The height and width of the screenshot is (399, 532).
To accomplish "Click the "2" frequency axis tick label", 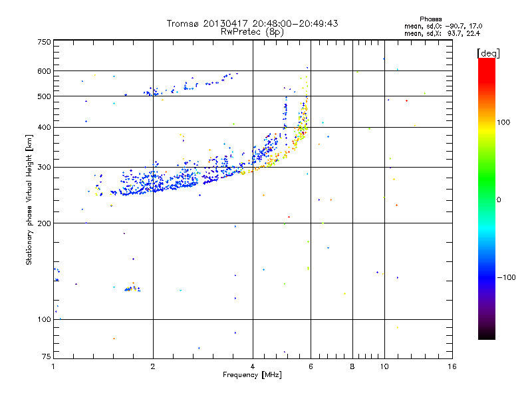I will pos(153,366).
